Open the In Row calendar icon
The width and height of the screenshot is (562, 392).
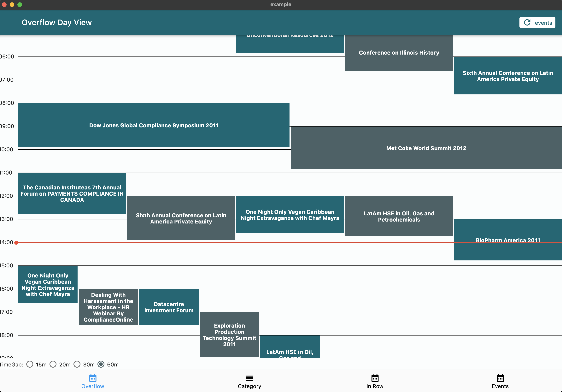click(x=375, y=378)
